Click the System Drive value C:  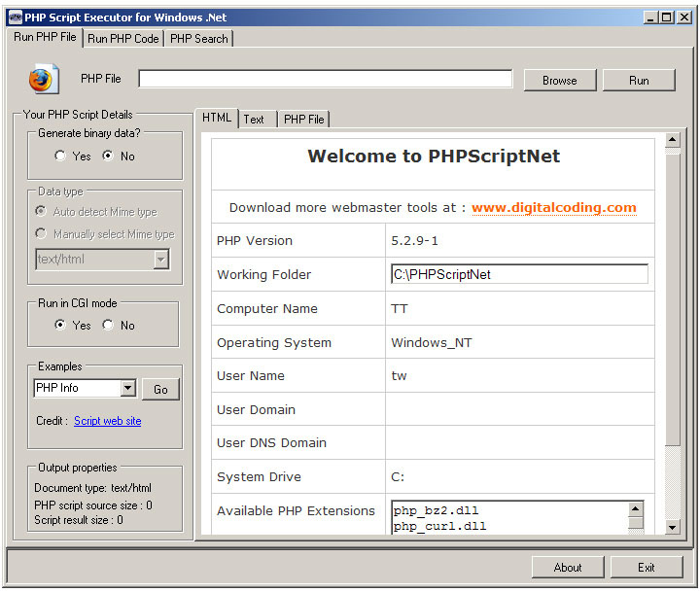click(398, 477)
